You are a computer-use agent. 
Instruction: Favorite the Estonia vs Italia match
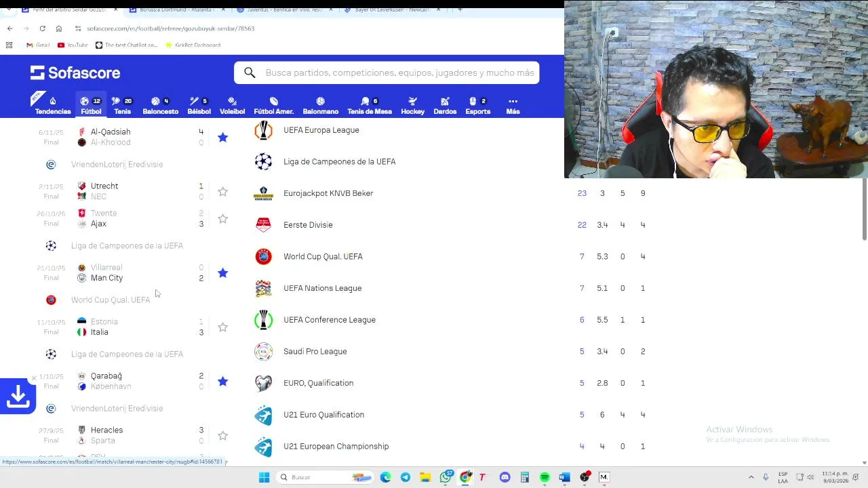click(222, 327)
